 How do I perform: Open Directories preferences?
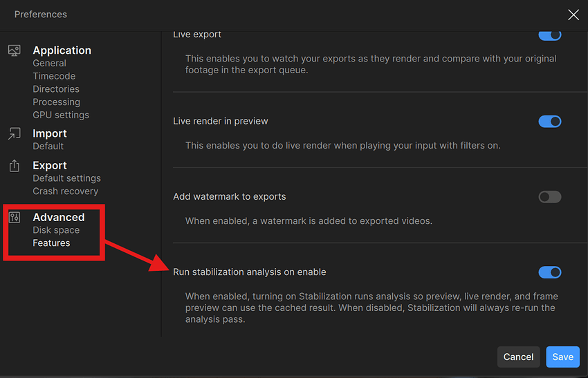coord(56,89)
